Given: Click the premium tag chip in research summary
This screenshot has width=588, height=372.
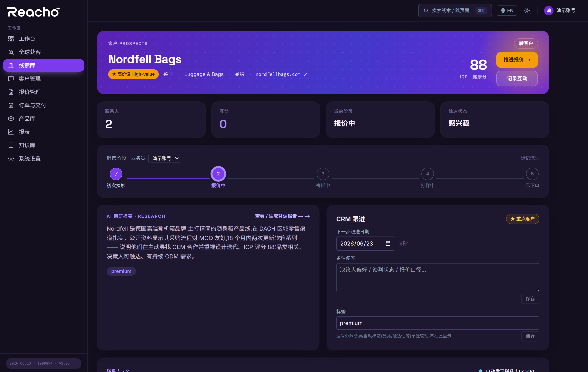Looking at the screenshot, I should point(121,271).
